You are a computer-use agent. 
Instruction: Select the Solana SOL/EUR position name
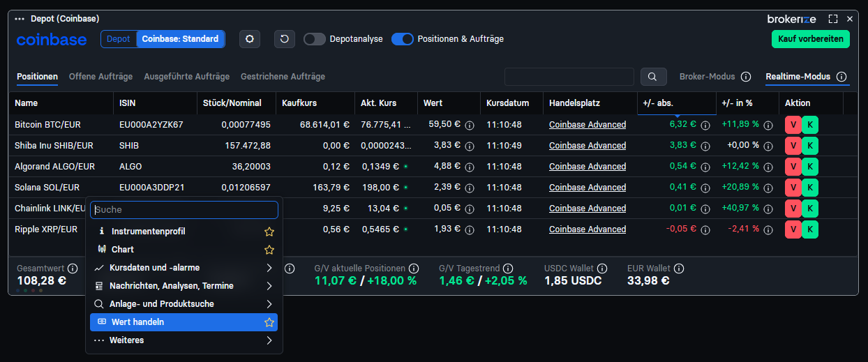pos(47,188)
